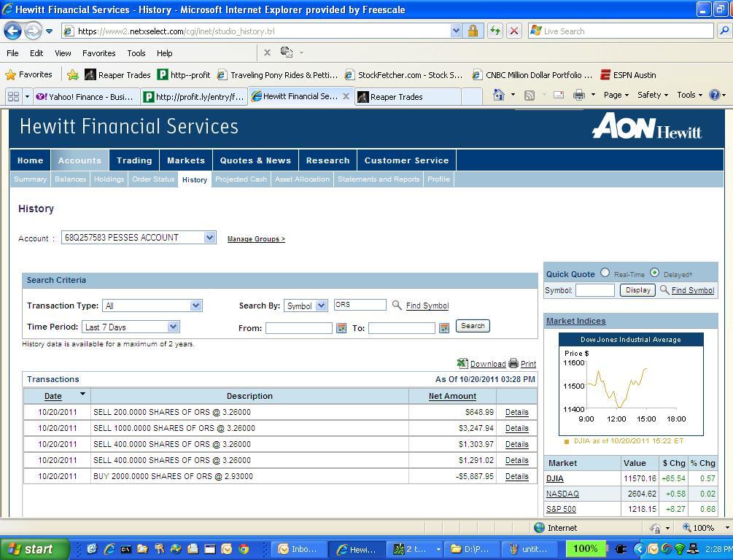Open the Page menu dropdown
Image resolution: width=733 pixels, height=560 pixels.
click(x=616, y=95)
